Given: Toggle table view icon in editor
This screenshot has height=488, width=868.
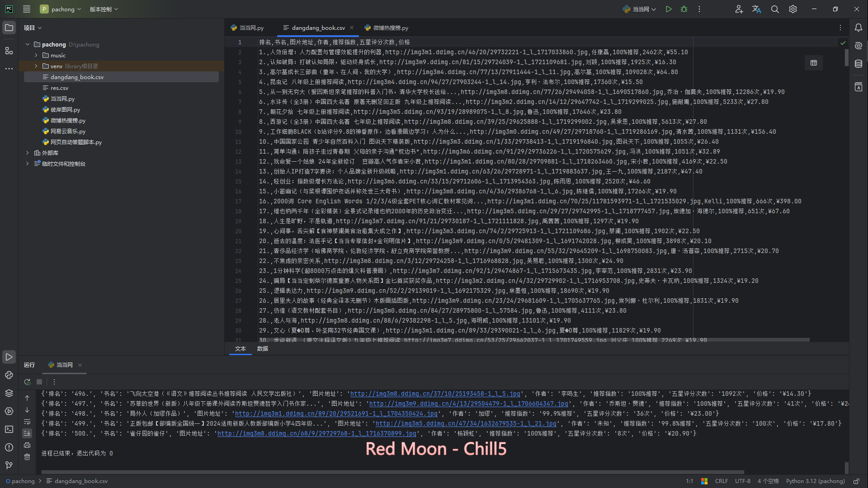Looking at the screenshot, I should click(x=814, y=63).
